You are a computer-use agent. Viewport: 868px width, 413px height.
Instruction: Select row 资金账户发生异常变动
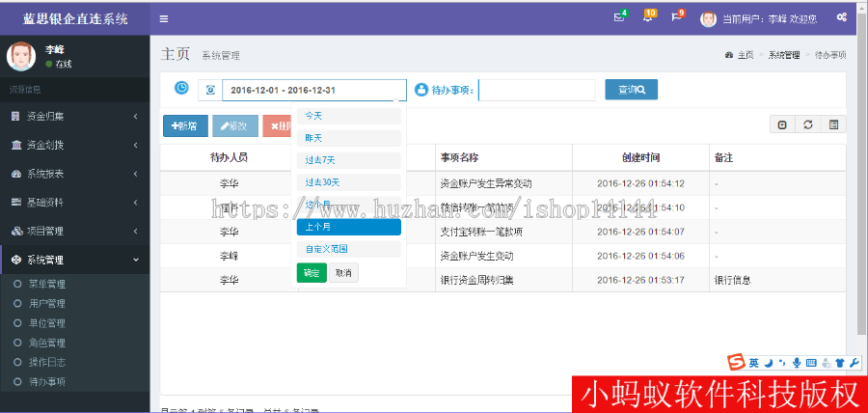click(x=502, y=183)
